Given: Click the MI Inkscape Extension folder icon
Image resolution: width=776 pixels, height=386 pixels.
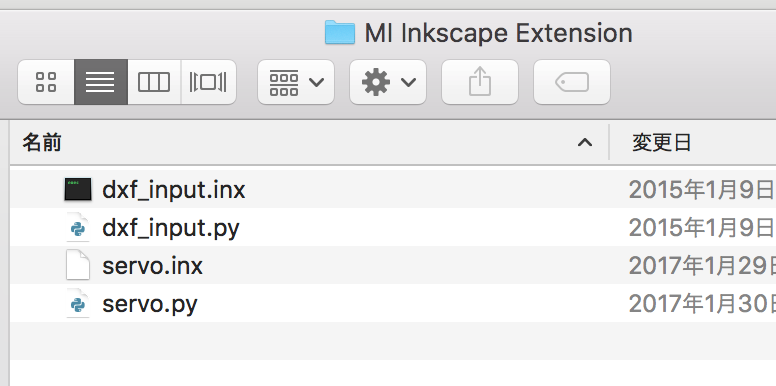Looking at the screenshot, I should pos(340,33).
